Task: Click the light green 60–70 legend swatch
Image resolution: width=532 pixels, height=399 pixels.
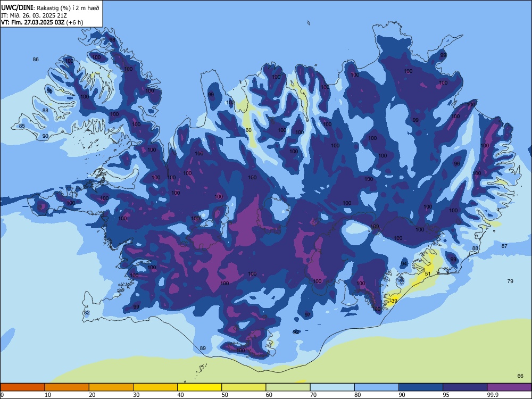Action: (x=288, y=387)
